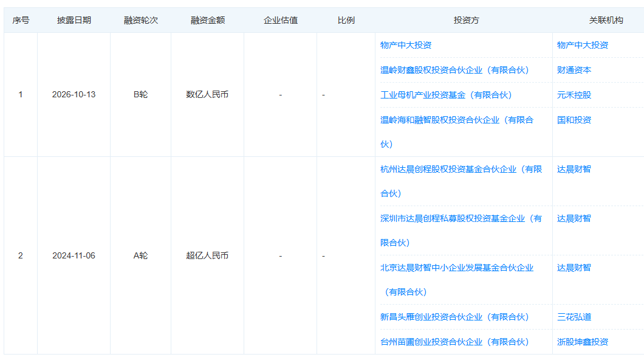Select column header 投资方

pyautogui.click(x=466, y=20)
